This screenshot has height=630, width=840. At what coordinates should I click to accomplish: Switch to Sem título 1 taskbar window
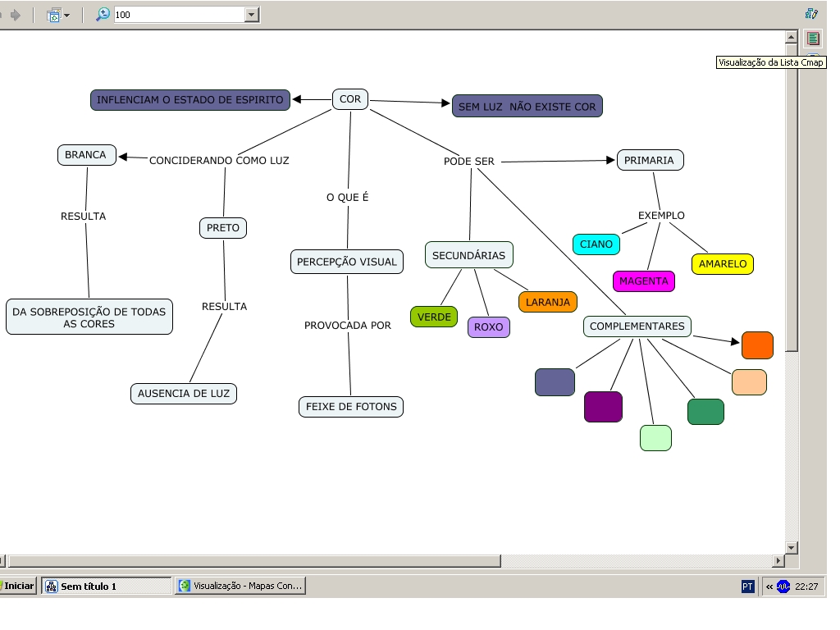(x=106, y=586)
